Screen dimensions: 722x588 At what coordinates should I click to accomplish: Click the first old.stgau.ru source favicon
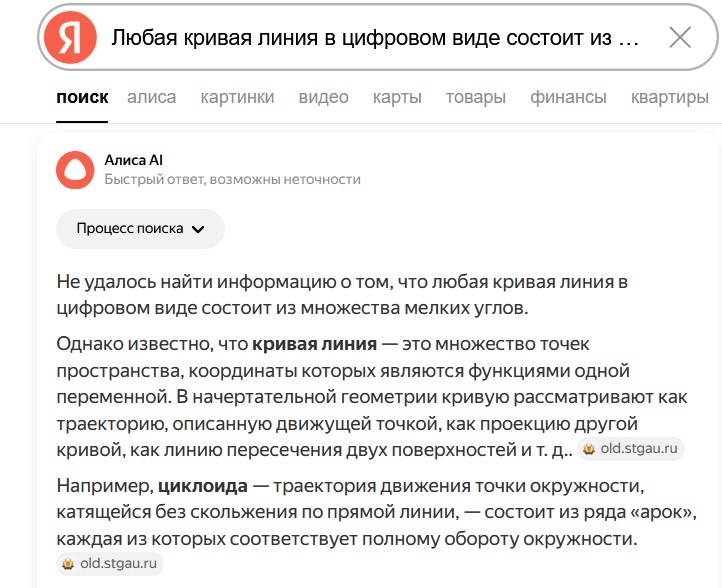[589, 449]
